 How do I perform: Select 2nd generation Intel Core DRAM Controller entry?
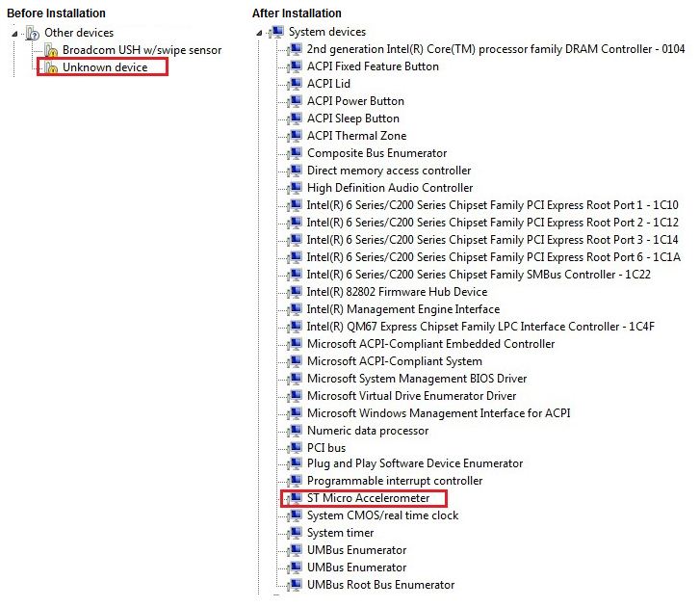(x=496, y=49)
